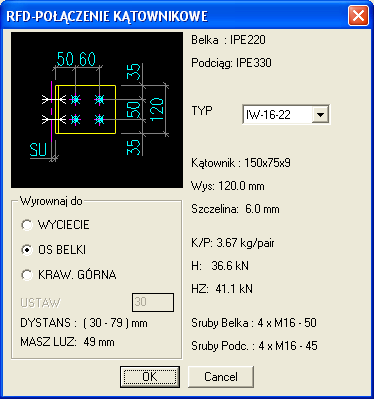Click the text 'HZ: 41.1 kN'
Image resolution: width=374 pixels, height=399 pixels.
coord(222,289)
